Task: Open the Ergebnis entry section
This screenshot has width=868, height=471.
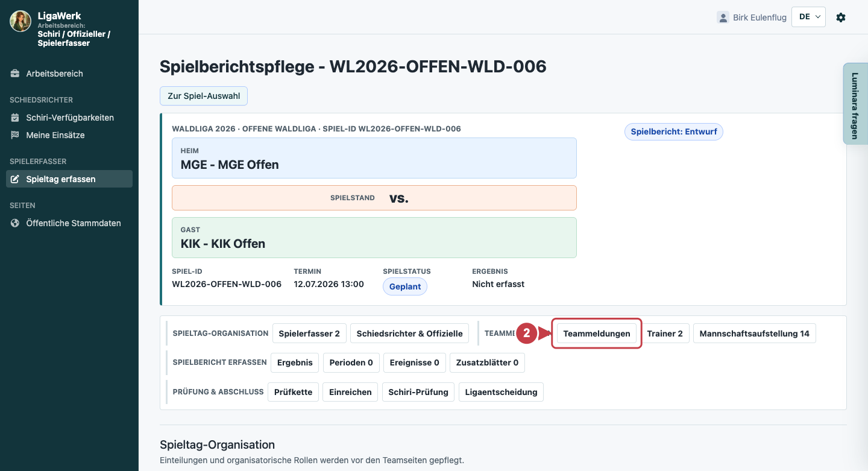Action: tap(295, 362)
